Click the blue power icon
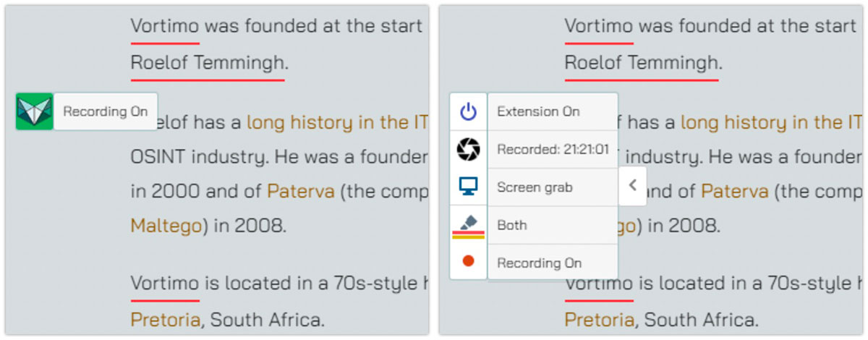Screen dimensions: 868x340 (x=469, y=111)
